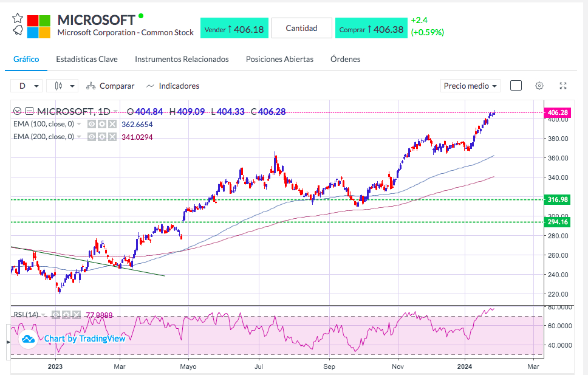Go to Posiciones Abiertas tab
This screenshot has width=588, height=375.
pos(280,60)
